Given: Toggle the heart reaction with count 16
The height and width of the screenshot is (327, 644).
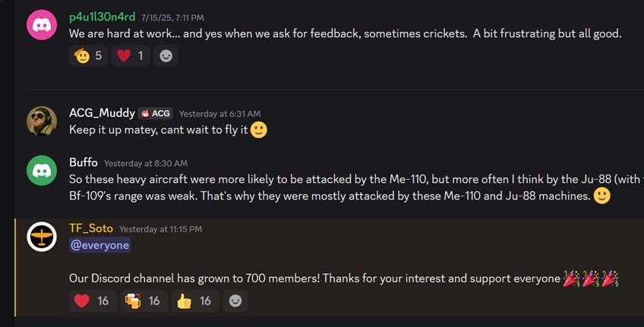Looking at the screenshot, I should click(92, 301).
